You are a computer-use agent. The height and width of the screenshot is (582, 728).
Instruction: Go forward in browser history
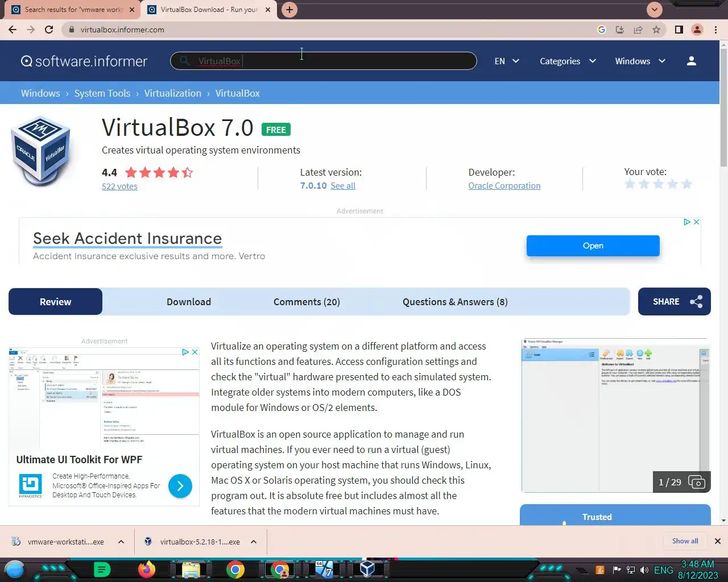[x=31, y=30]
